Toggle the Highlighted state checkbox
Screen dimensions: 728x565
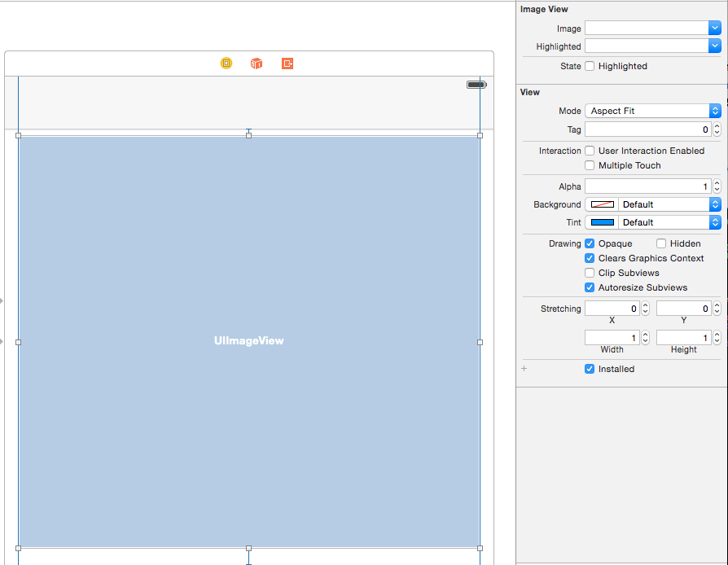(590, 66)
